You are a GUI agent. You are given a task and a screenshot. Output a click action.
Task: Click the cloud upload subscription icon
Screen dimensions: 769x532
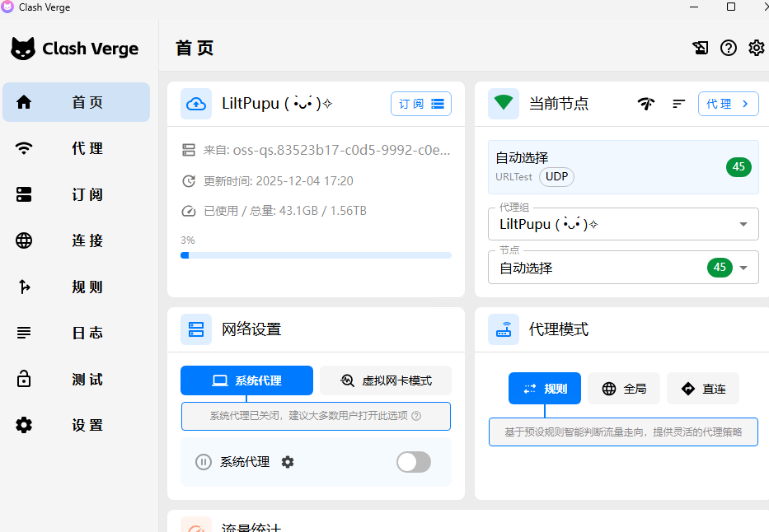pyautogui.click(x=196, y=104)
